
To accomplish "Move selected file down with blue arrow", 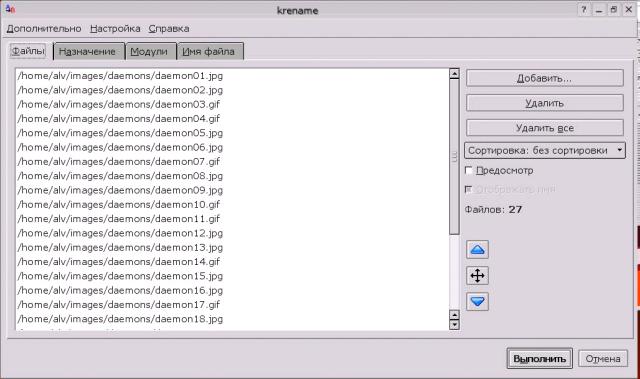I will [477, 302].
